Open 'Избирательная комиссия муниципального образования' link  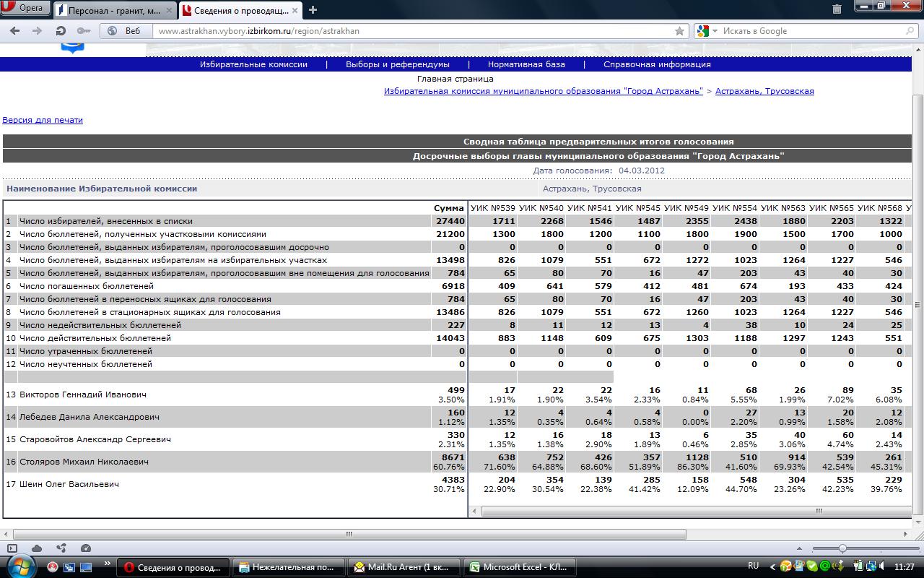(x=543, y=91)
